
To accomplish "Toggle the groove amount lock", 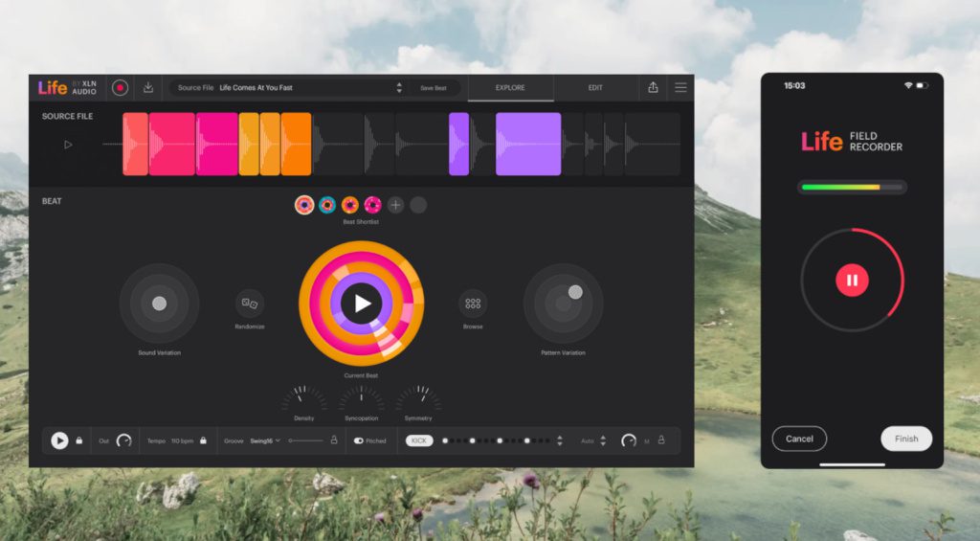I will (x=334, y=440).
